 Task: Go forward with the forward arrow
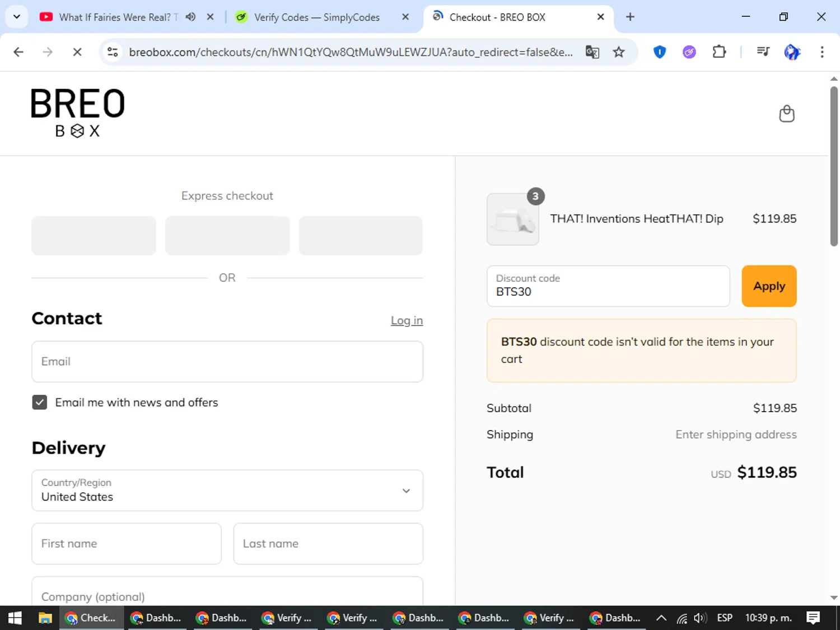(x=48, y=52)
